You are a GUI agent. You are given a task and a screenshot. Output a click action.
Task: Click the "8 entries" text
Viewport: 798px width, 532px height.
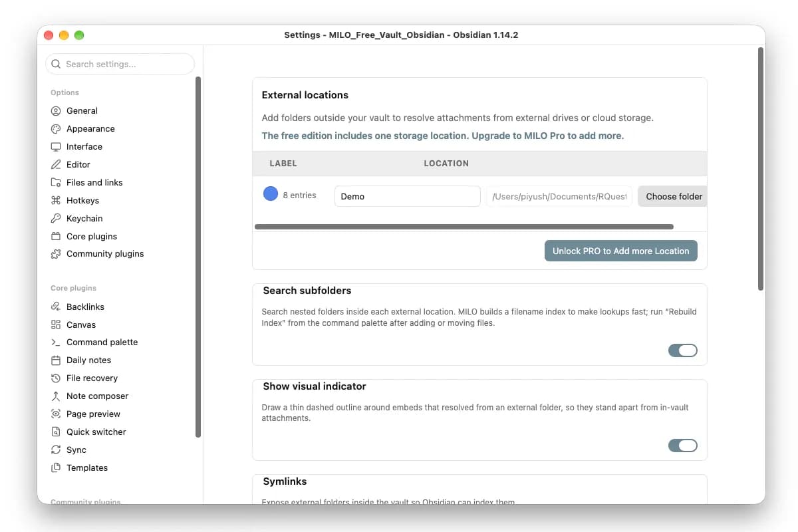pyautogui.click(x=299, y=196)
